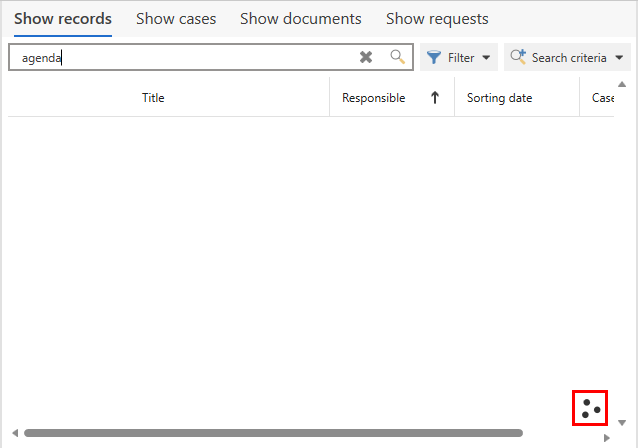Select the Show requests tab
This screenshot has height=448, width=638.
[x=437, y=19]
